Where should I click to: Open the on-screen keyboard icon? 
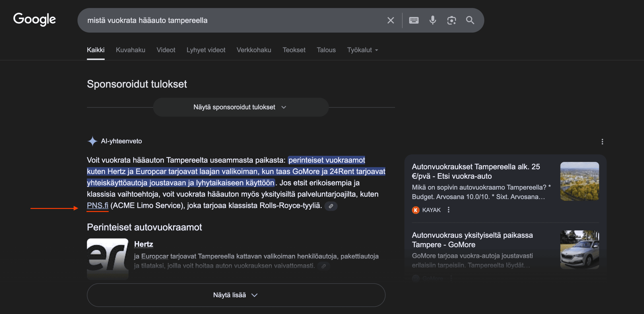coord(414,20)
